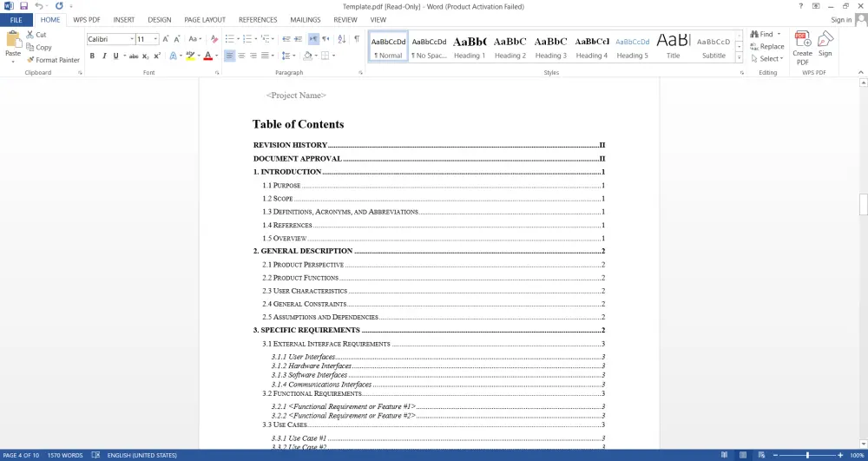This screenshot has height=461, width=868.
Task: Click the Decrease Indent icon
Action: click(x=286, y=39)
